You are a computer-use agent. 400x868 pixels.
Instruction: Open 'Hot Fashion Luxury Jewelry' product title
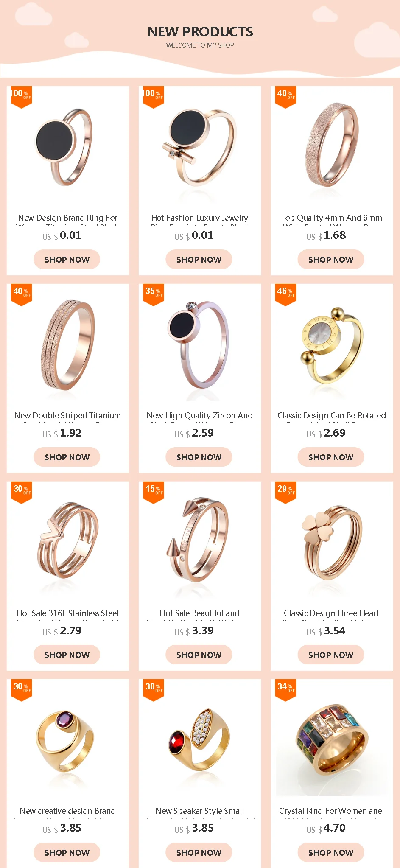pos(200,218)
